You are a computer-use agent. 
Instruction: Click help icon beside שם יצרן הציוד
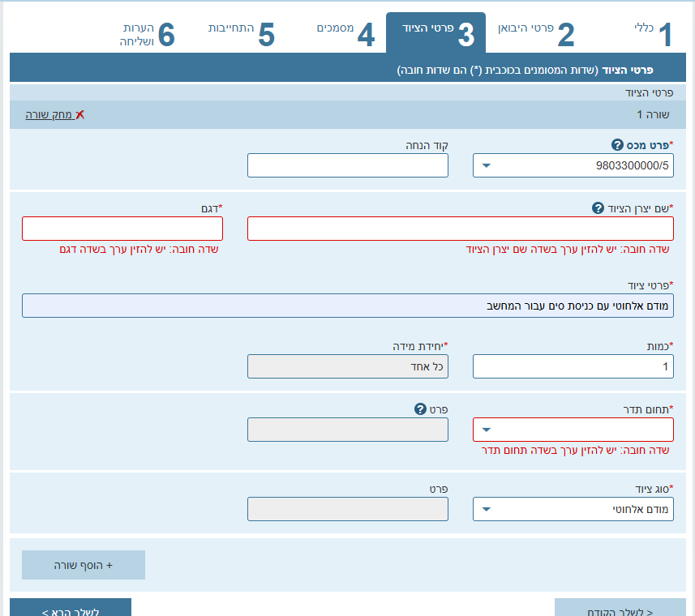598,208
